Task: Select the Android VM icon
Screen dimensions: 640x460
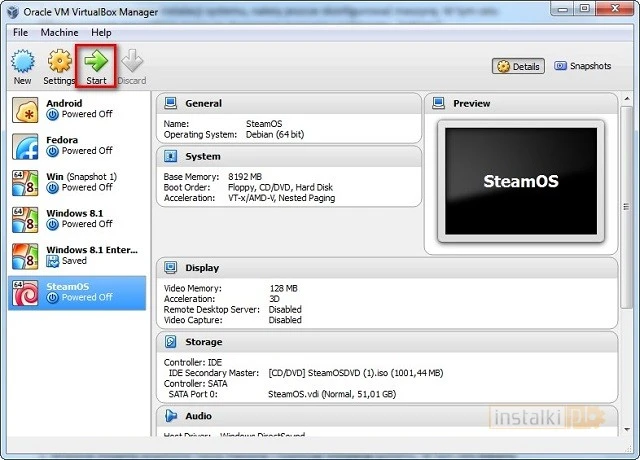Action: click(x=25, y=110)
